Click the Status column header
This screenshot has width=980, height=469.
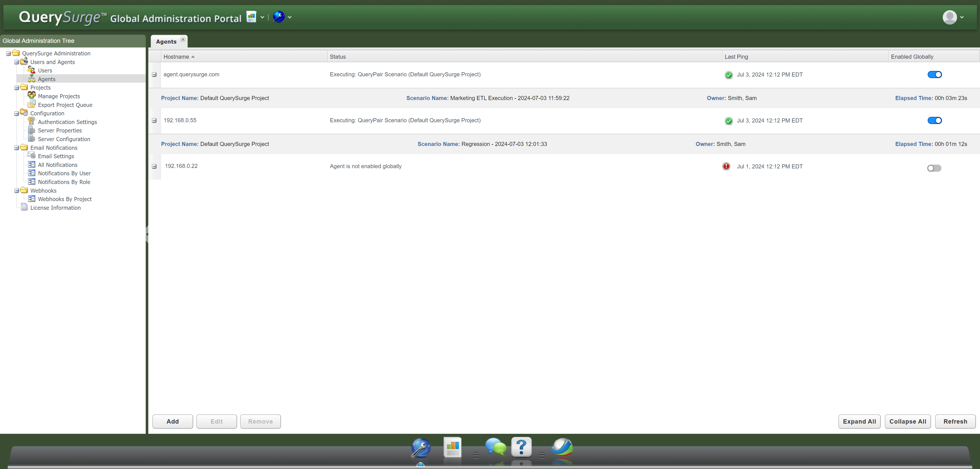pos(525,57)
